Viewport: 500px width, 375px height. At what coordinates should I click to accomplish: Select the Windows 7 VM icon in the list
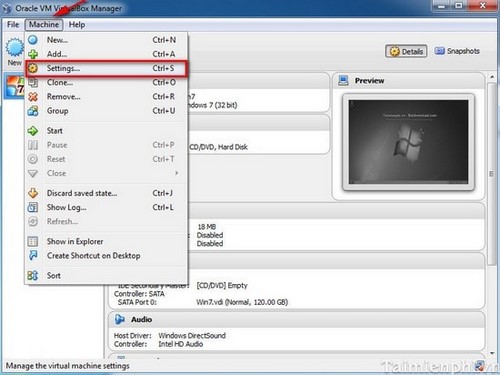[15, 87]
